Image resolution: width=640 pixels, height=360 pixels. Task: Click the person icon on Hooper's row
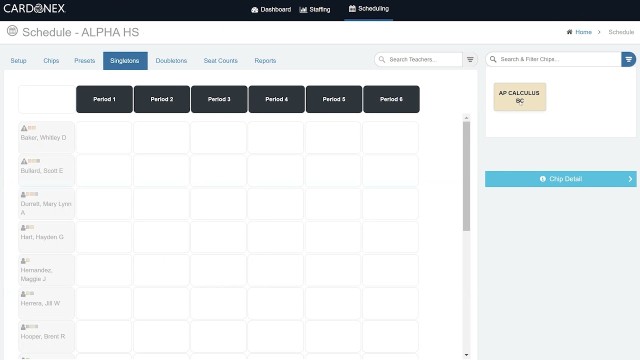coord(23,327)
